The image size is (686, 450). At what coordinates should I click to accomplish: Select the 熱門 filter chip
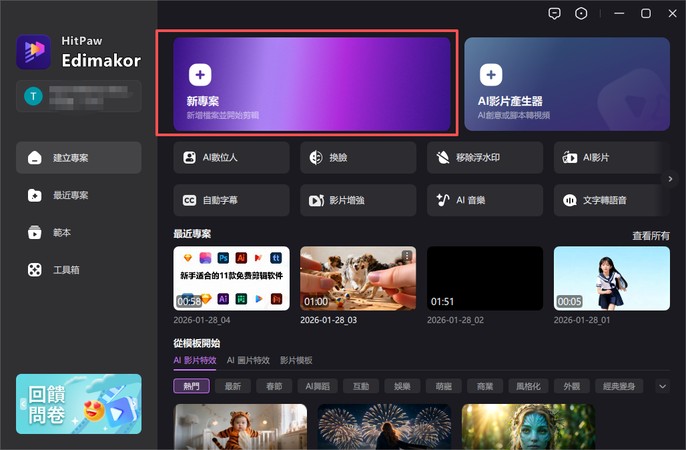click(192, 386)
